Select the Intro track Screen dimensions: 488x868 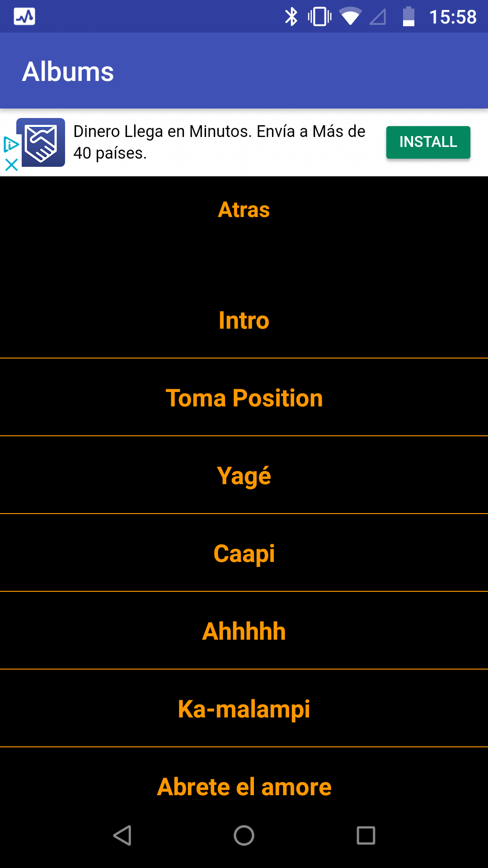(x=244, y=320)
